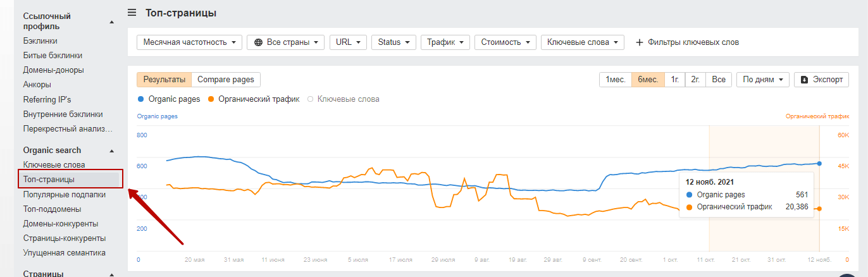
Task: Open Страницы-конкуренты in the sidebar
Action: click(65, 238)
